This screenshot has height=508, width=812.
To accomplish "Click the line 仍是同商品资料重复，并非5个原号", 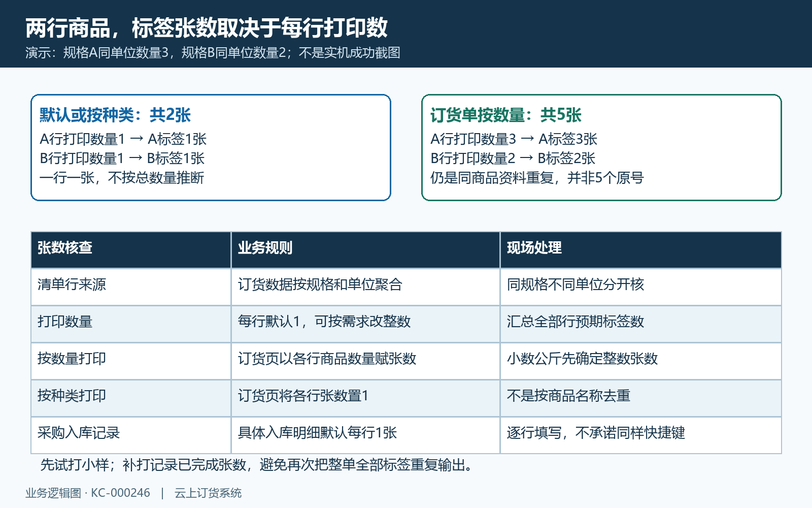I will pyautogui.click(x=537, y=178).
